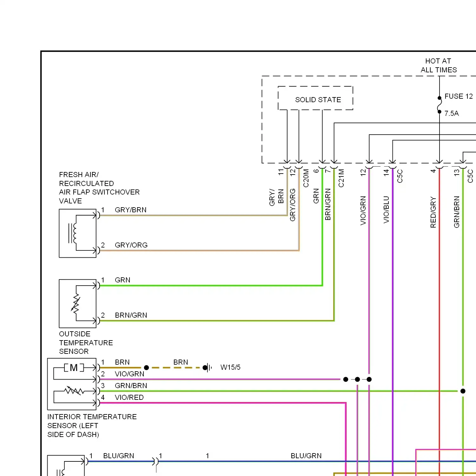
Task: Click the Fuse 12 fuse symbol
Action: click(440, 105)
